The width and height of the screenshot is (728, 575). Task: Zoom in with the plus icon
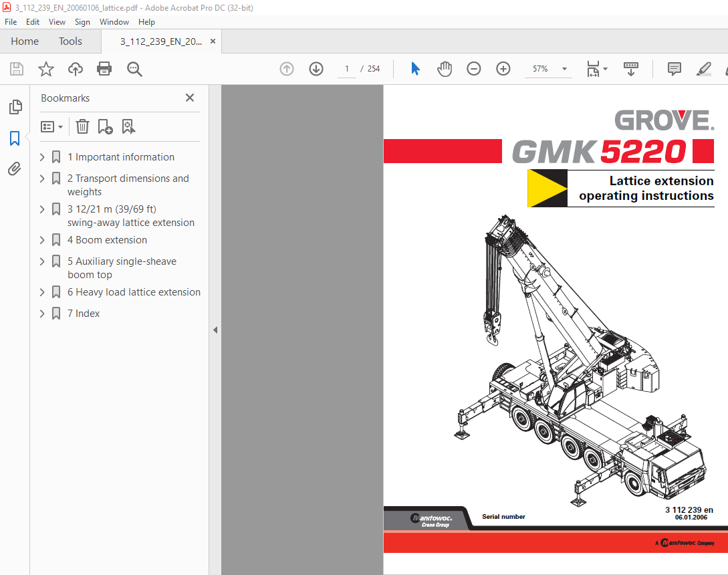point(503,69)
